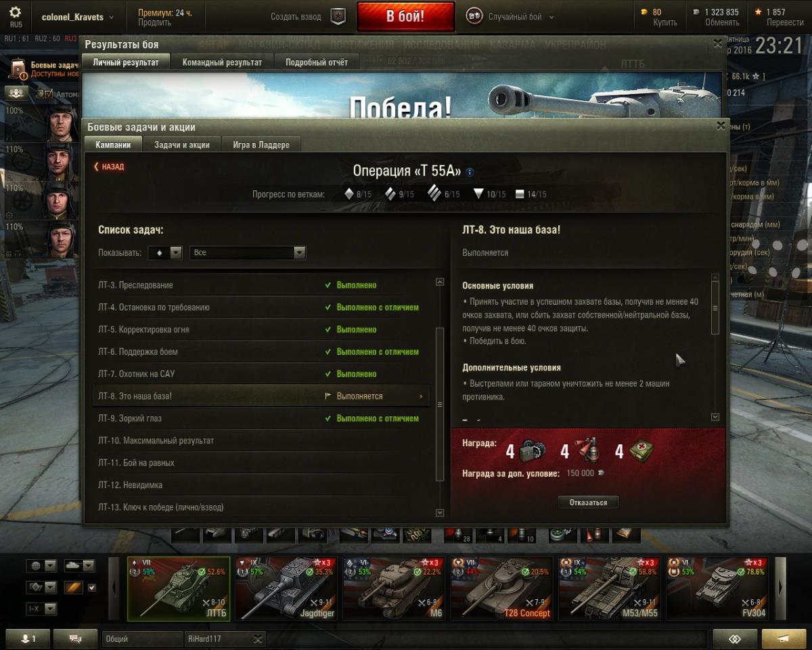
Task: Close the RiHard117 chat tab
Action: (258, 638)
